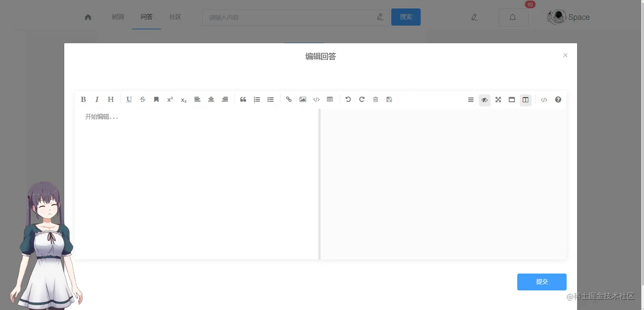The width and height of the screenshot is (644, 310).
Task: Align text to the left
Action: (197, 100)
